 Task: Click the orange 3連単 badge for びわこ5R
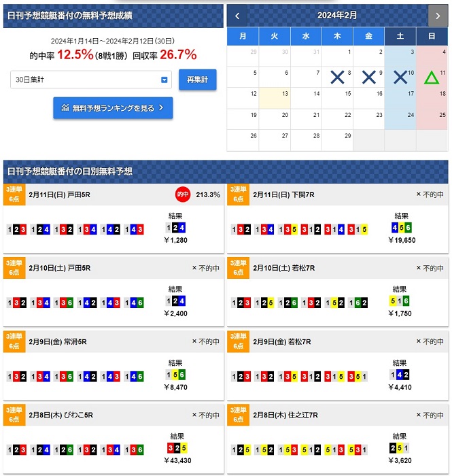pos(15,415)
